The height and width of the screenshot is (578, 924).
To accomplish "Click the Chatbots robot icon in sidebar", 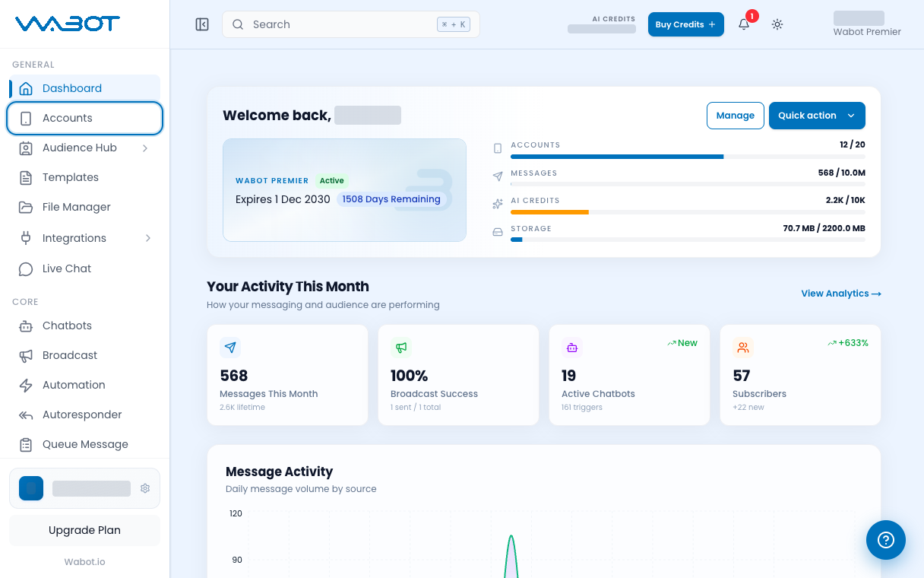I will tap(26, 326).
